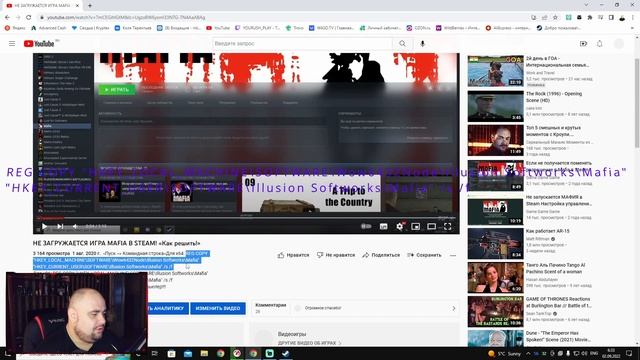Enter fullscreen in the video player
640x360 pixels.
pos(448,227)
